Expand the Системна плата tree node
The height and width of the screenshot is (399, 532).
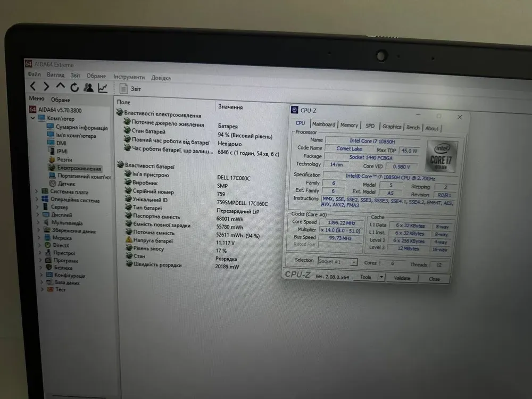point(37,192)
